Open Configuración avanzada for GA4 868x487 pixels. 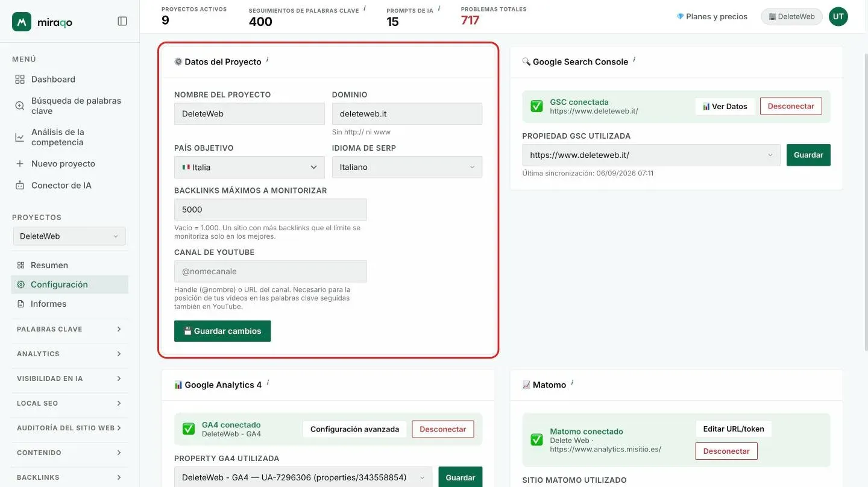(x=354, y=429)
